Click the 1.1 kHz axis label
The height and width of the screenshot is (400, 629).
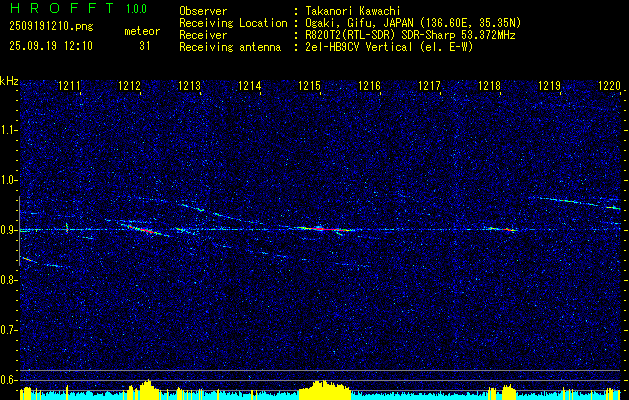(9, 130)
